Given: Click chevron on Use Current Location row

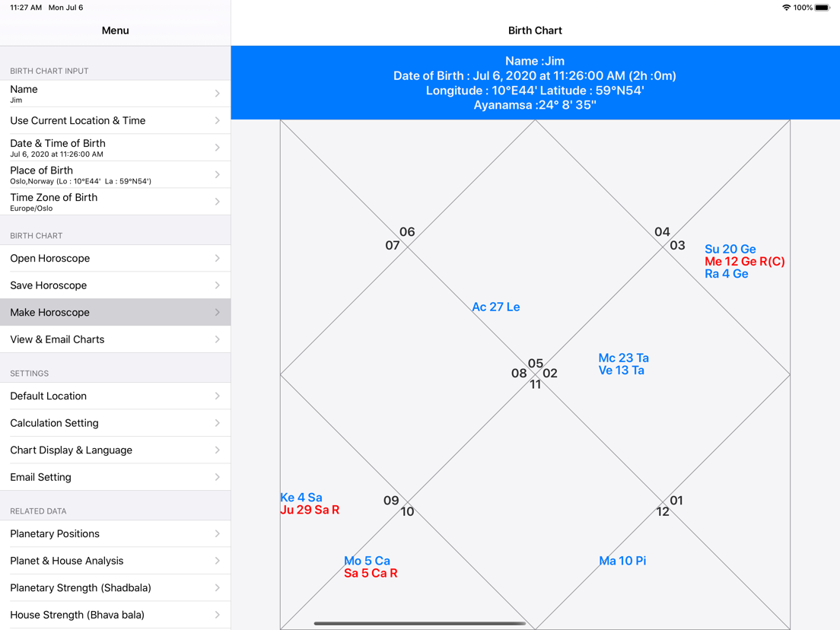Looking at the screenshot, I should [x=218, y=120].
